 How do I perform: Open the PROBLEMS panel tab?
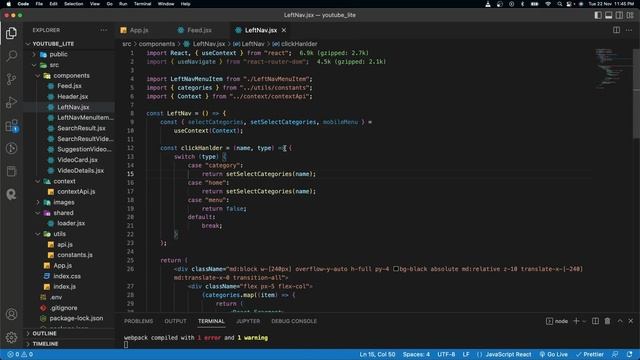pos(138,321)
